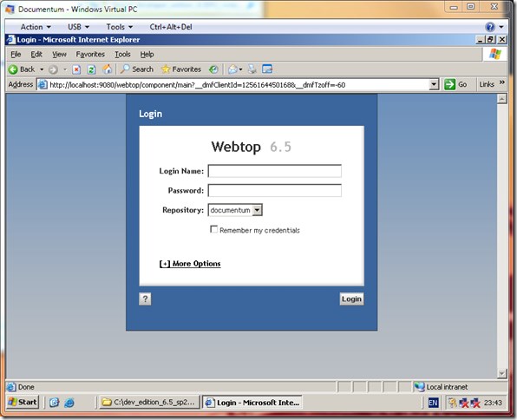Click the green Go arrow button

449,84
